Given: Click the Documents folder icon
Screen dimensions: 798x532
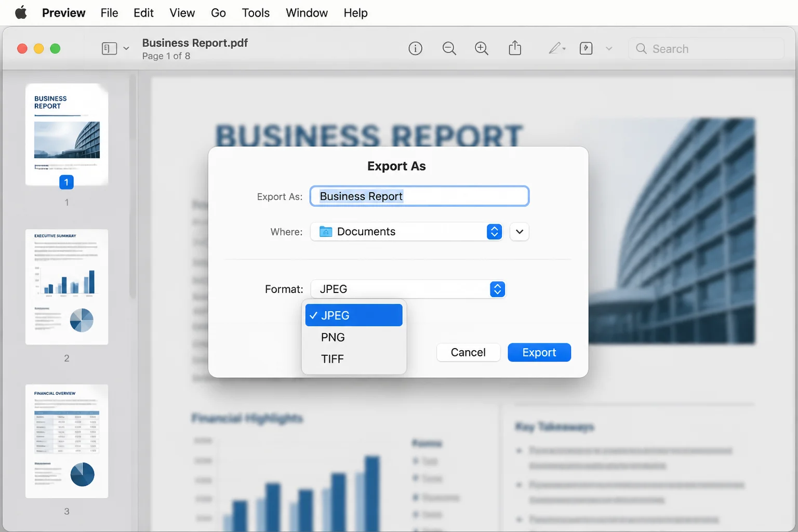Looking at the screenshot, I should tap(326, 232).
